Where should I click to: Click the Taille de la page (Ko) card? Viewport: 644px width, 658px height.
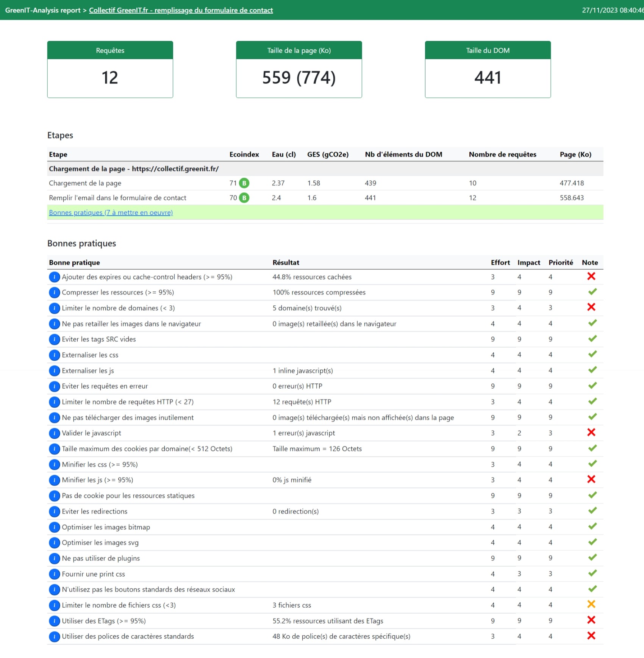pos(299,69)
